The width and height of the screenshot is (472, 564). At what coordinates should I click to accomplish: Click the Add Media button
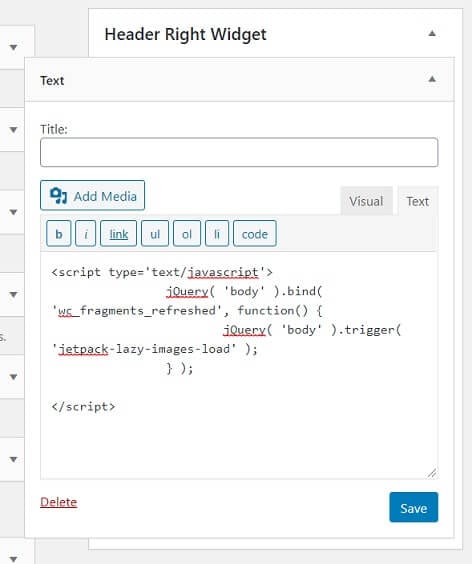[x=92, y=195]
